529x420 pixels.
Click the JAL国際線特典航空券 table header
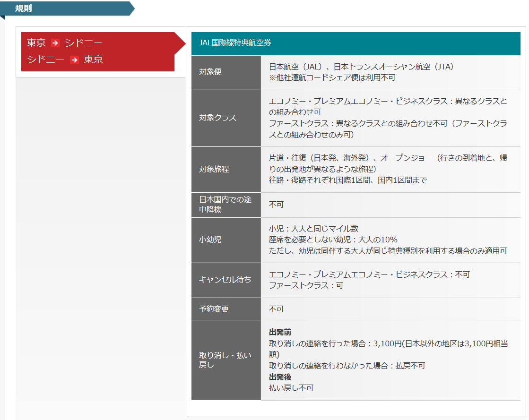pyautogui.click(x=356, y=43)
